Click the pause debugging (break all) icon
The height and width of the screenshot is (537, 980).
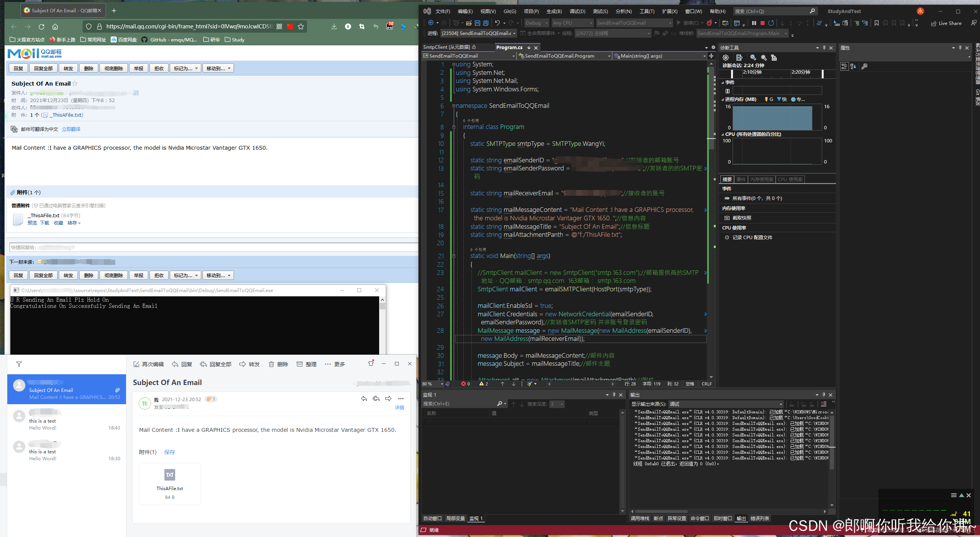pos(754,23)
